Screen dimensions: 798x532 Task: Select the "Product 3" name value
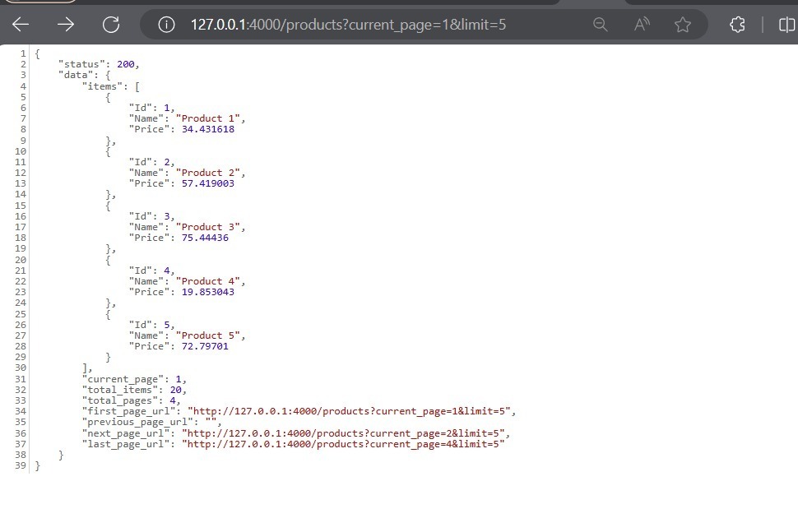[x=207, y=227]
